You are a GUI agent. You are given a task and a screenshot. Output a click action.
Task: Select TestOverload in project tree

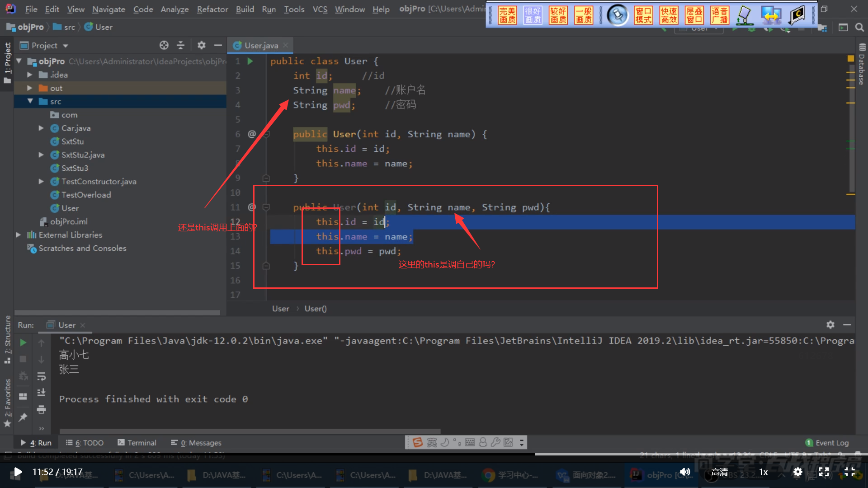point(86,195)
